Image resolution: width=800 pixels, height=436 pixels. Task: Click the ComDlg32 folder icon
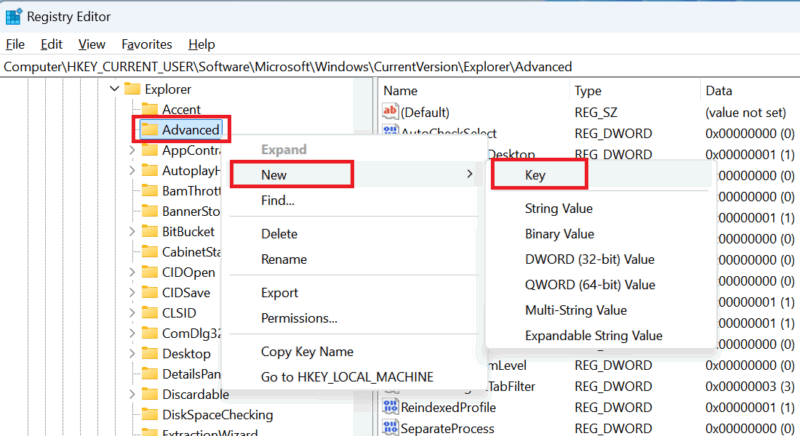click(x=149, y=334)
